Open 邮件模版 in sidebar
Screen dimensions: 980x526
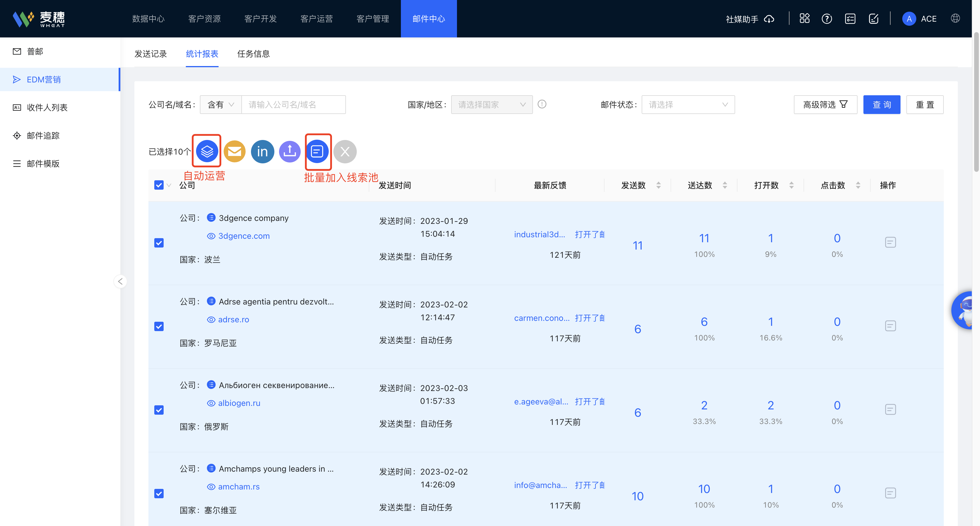tap(60, 164)
